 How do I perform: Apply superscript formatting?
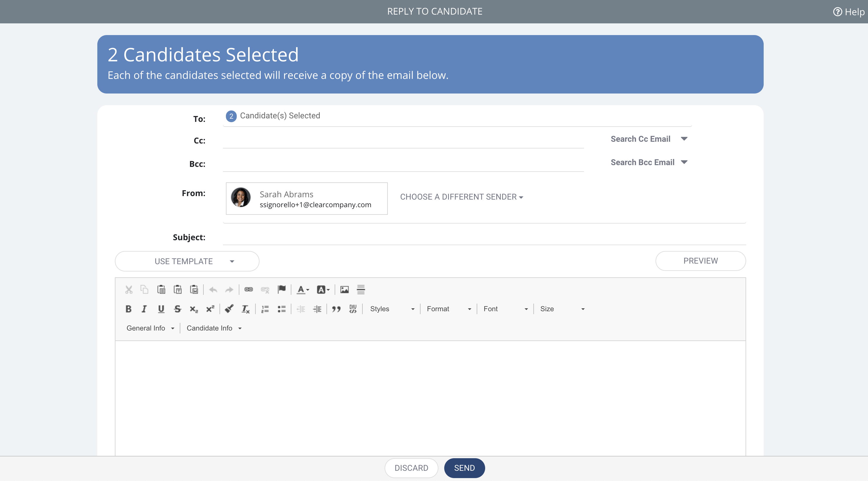point(210,309)
